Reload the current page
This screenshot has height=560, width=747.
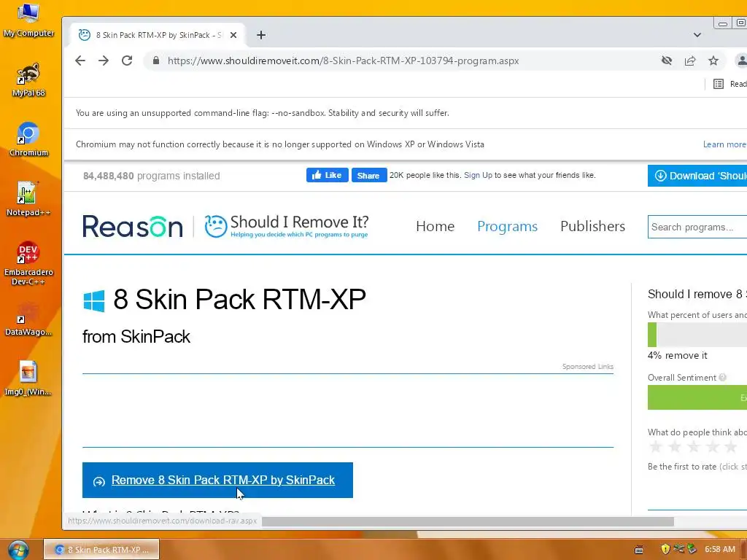click(x=127, y=61)
